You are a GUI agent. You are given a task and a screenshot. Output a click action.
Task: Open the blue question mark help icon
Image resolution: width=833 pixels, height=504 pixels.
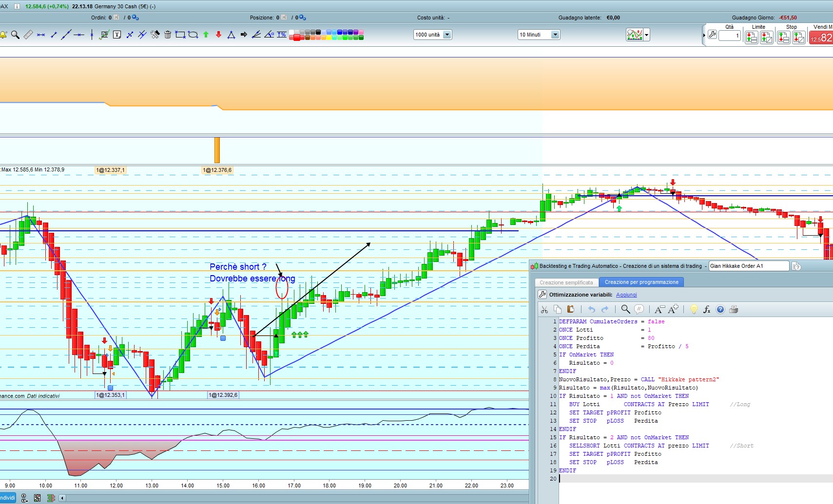point(720,309)
